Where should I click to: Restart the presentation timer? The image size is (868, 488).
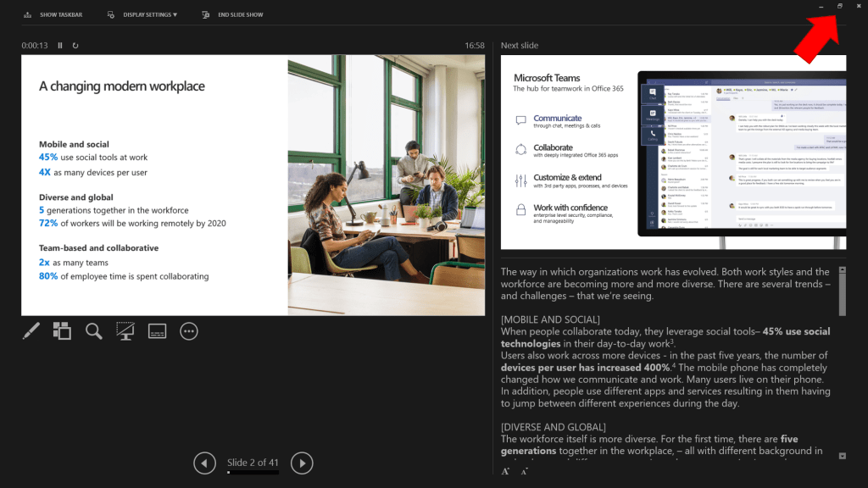(75, 46)
